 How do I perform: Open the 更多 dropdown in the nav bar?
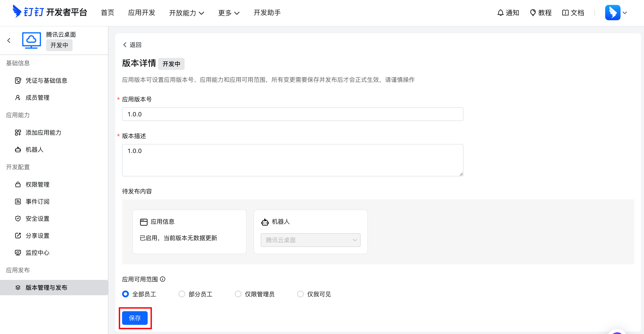point(229,13)
